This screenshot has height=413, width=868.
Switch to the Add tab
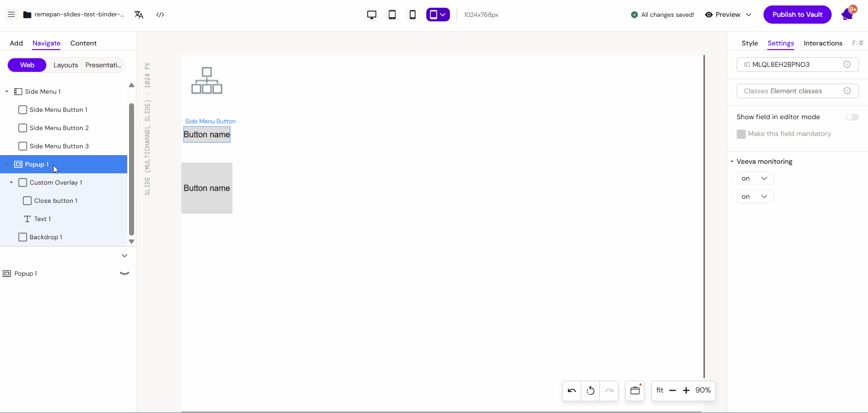pos(16,43)
